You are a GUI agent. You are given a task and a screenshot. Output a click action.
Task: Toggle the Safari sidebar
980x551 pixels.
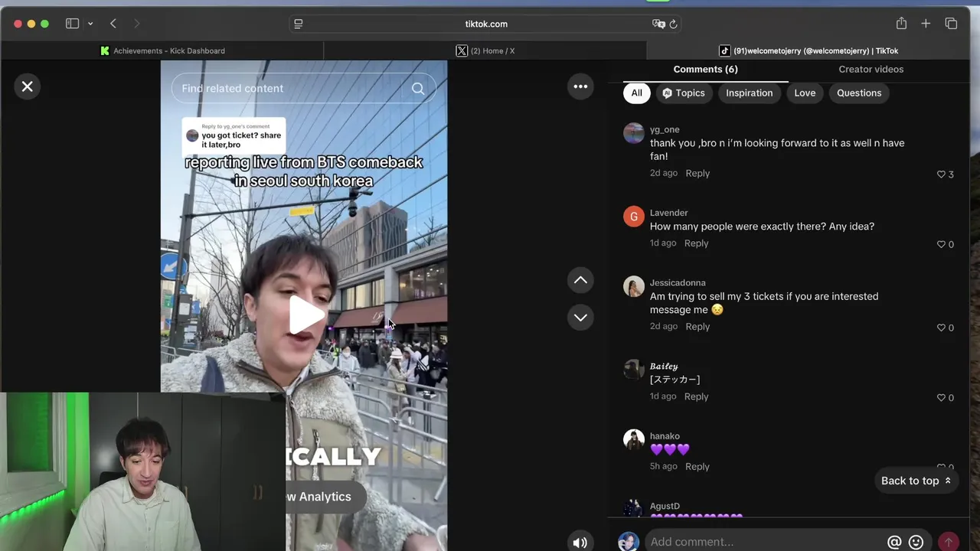[x=73, y=24]
